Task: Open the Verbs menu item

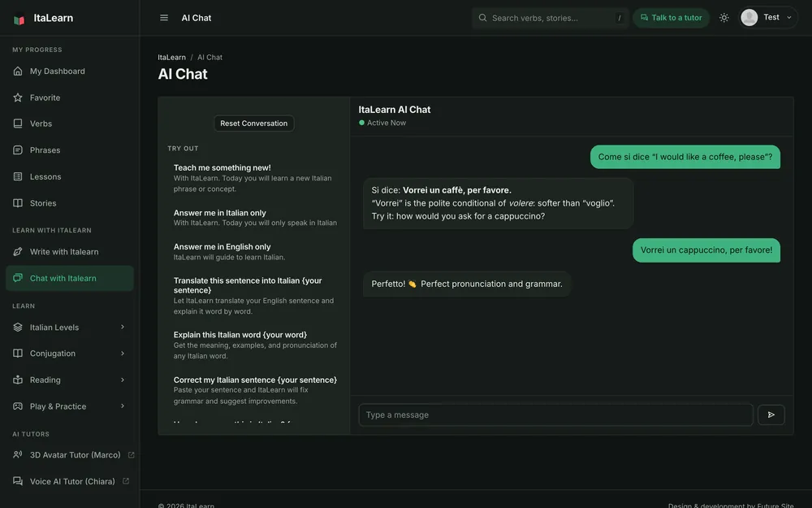Action: 69,124
